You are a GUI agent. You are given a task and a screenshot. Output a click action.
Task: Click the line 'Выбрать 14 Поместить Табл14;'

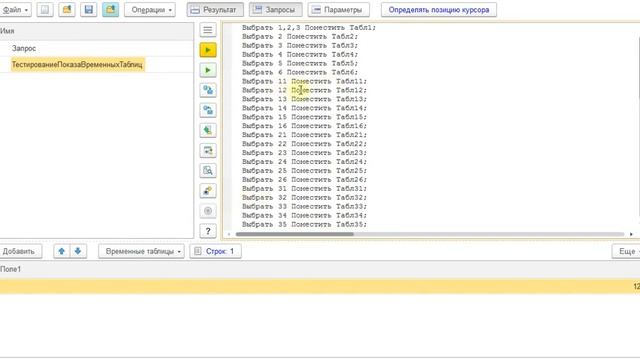304,108
